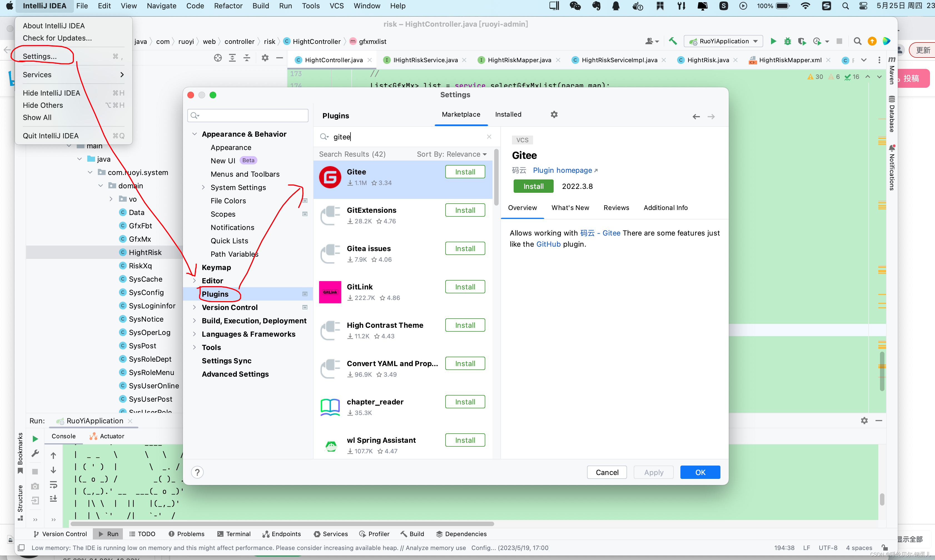
Task: Click the Cancel button in Settings
Action: pyautogui.click(x=606, y=472)
